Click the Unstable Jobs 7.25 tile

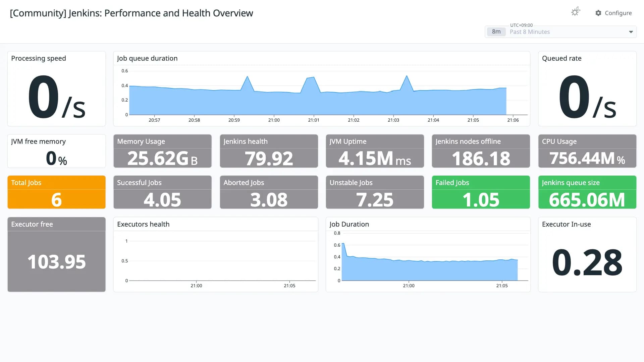(x=375, y=192)
